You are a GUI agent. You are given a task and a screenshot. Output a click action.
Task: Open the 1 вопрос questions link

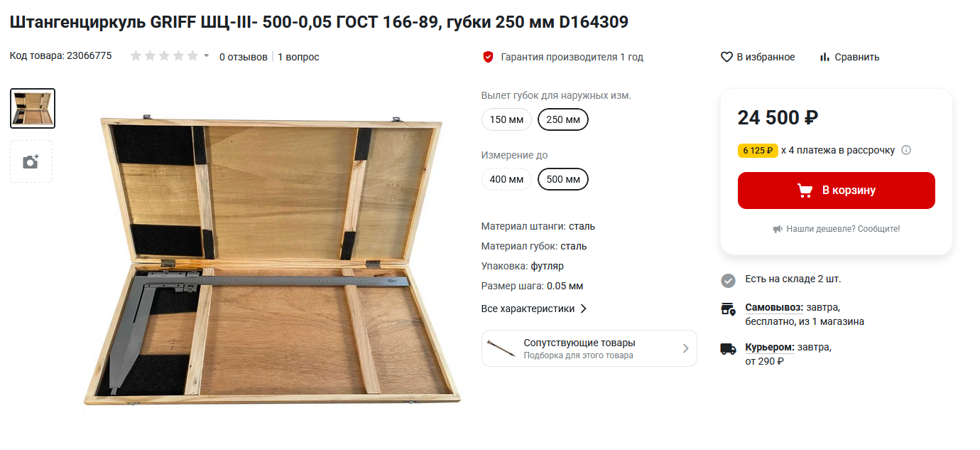[298, 57]
